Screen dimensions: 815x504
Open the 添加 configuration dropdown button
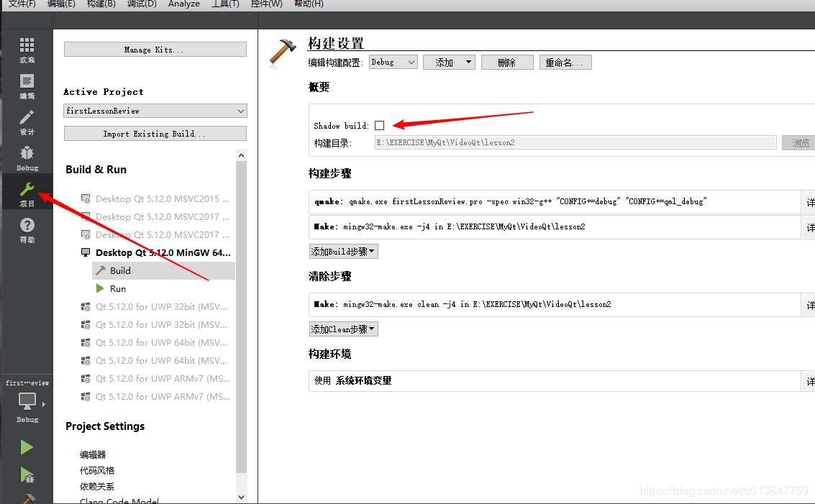(x=449, y=63)
